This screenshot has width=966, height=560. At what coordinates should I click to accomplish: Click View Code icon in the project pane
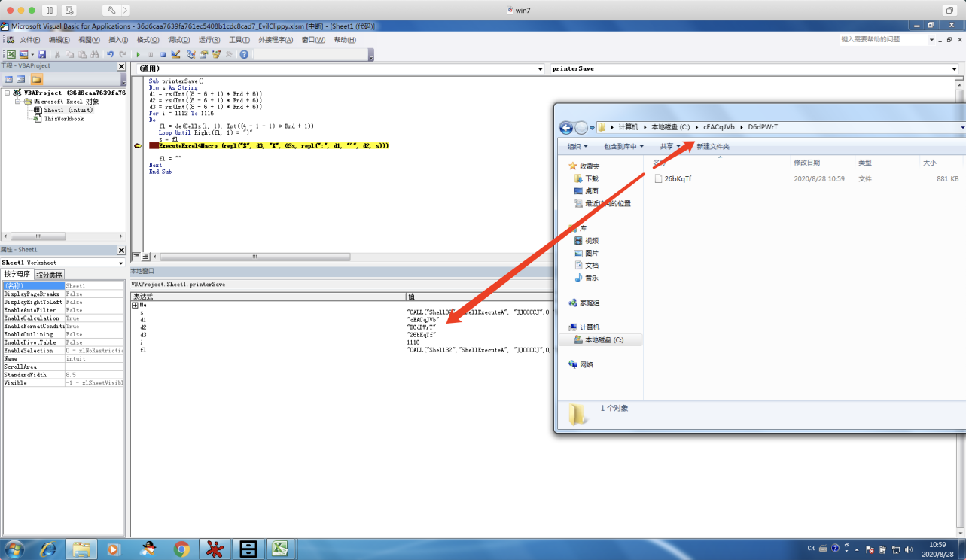9,79
